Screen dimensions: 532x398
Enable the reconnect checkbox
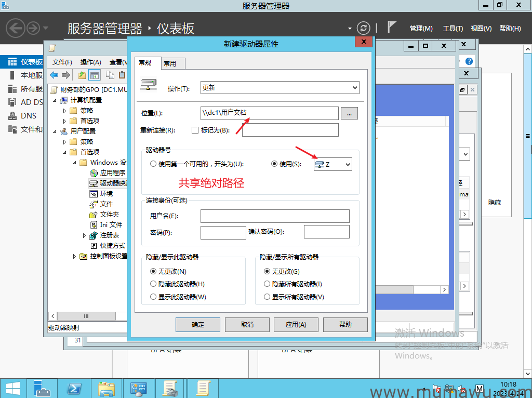click(195, 130)
